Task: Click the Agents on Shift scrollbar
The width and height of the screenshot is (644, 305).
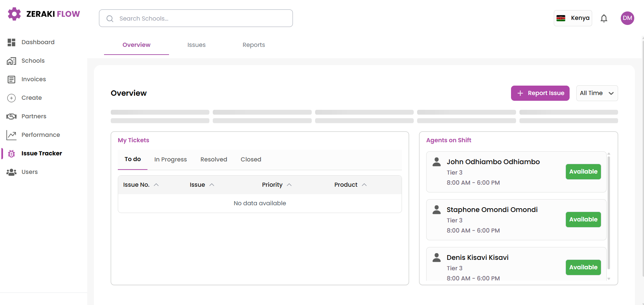Action: click(x=609, y=212)
